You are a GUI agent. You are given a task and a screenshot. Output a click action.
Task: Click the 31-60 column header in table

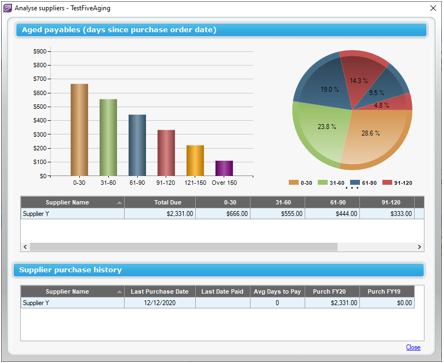(x=277, y=202)
